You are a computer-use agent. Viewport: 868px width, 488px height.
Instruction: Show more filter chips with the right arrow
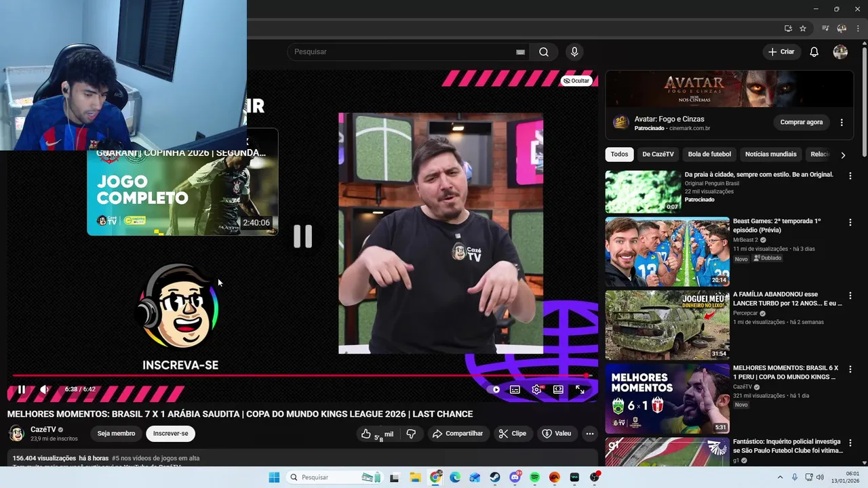(843, 155)
